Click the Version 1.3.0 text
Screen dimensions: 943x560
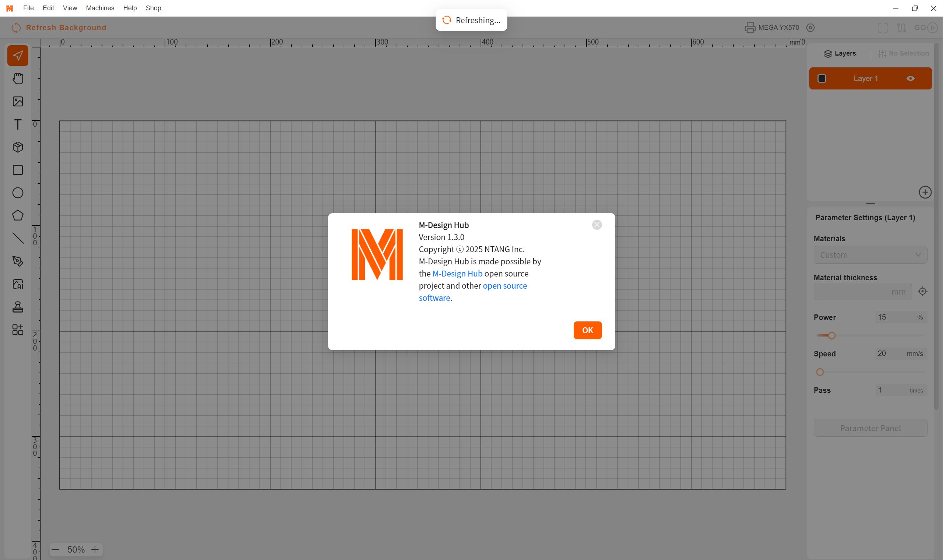point(441,237)
